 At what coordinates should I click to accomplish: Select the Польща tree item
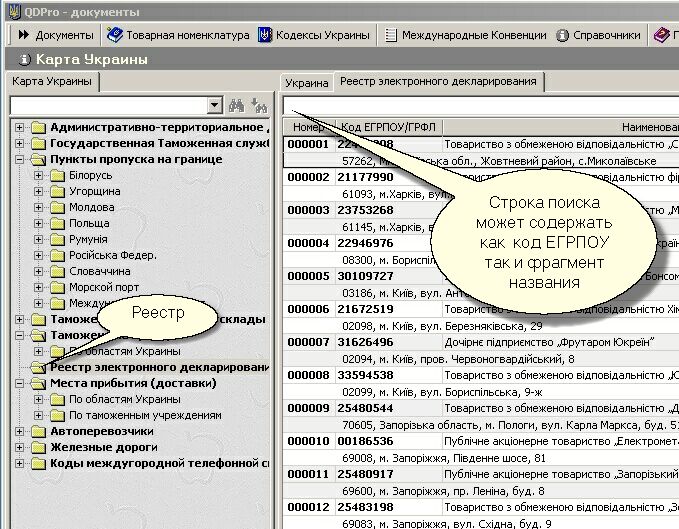89,223
